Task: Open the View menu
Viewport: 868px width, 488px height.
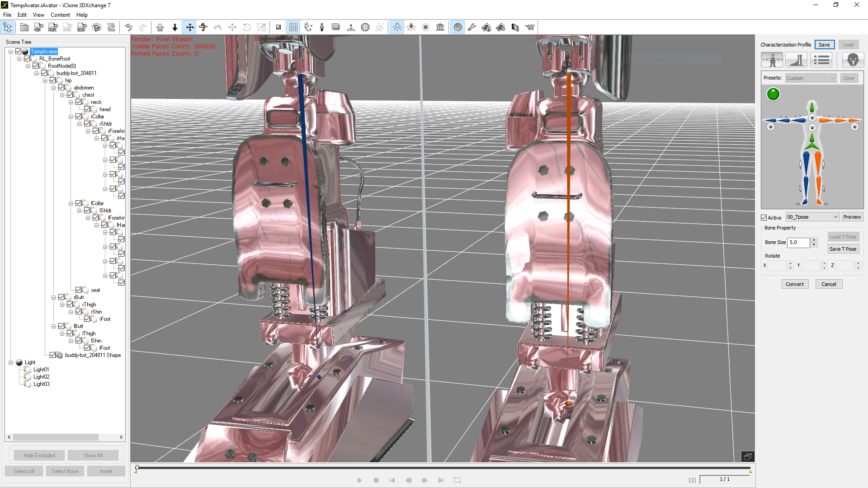Action: [x=38, y=15]
